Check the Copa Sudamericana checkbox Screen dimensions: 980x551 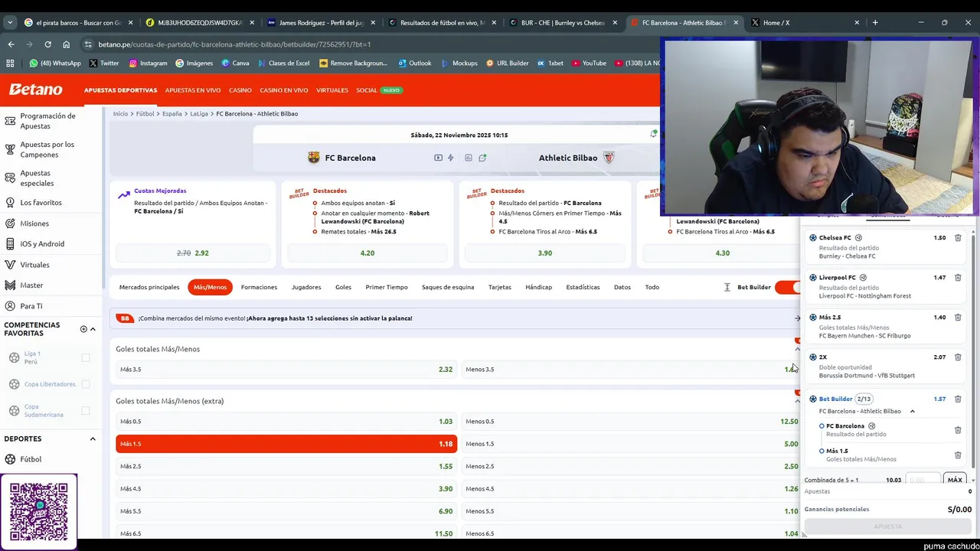click(x=86, y=411)
